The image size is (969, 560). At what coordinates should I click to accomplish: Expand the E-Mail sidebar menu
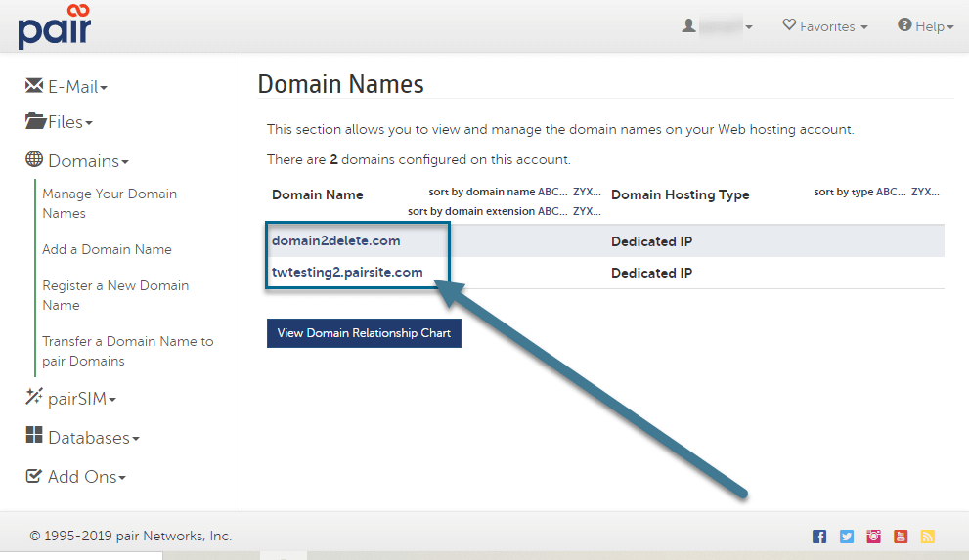[66, 86]
